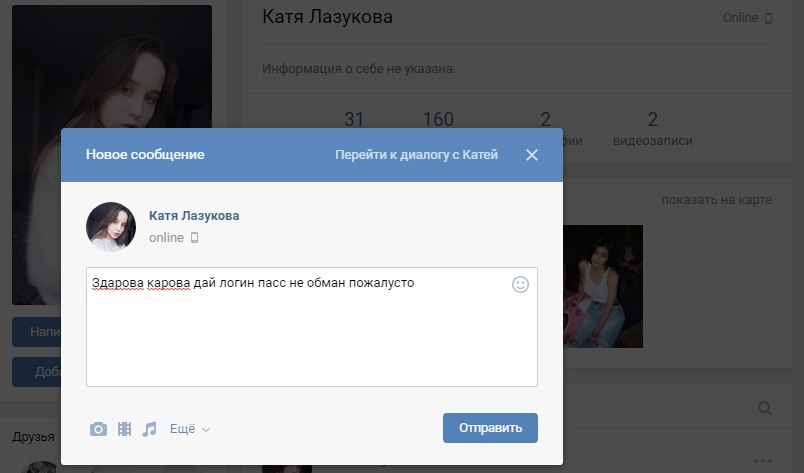Click the Катя Лазукова name in dialog

click(194, 215)
